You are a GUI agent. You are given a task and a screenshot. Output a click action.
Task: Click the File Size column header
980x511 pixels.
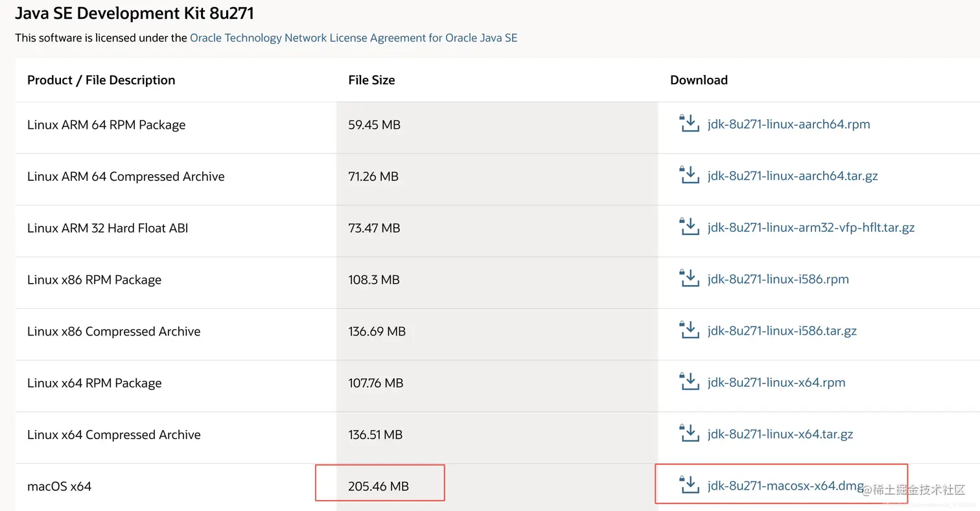coord(371,80)
